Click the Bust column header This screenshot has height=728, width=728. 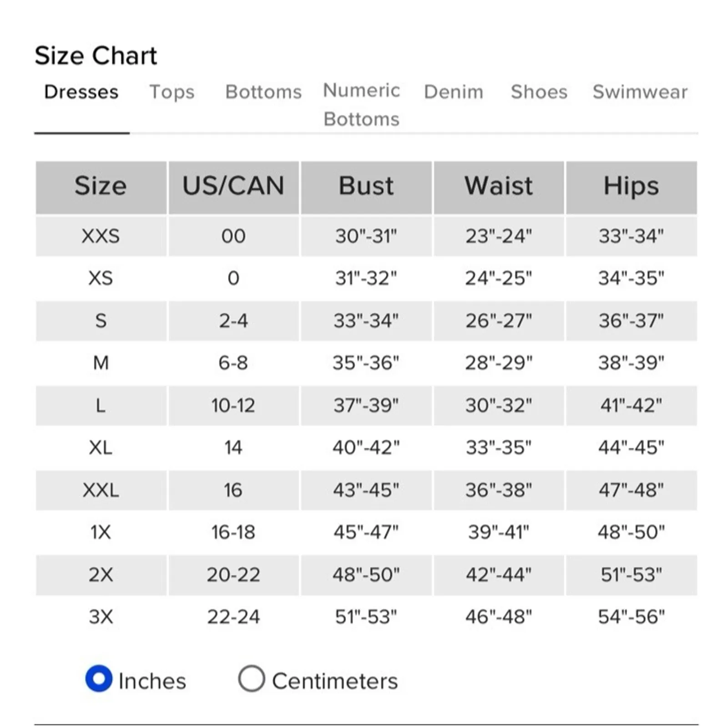pos(366,186)
